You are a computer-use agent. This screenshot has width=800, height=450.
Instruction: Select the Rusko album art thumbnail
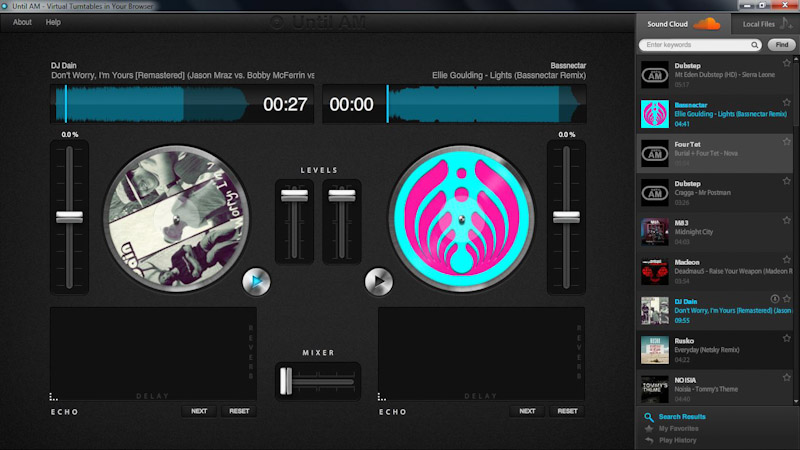(655, 349)
